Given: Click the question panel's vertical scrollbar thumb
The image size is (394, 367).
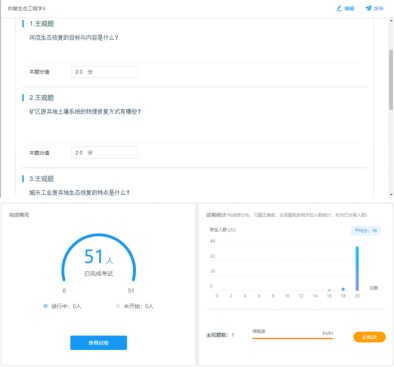Looking at the screenshot, I should click(x=391, y=79).
